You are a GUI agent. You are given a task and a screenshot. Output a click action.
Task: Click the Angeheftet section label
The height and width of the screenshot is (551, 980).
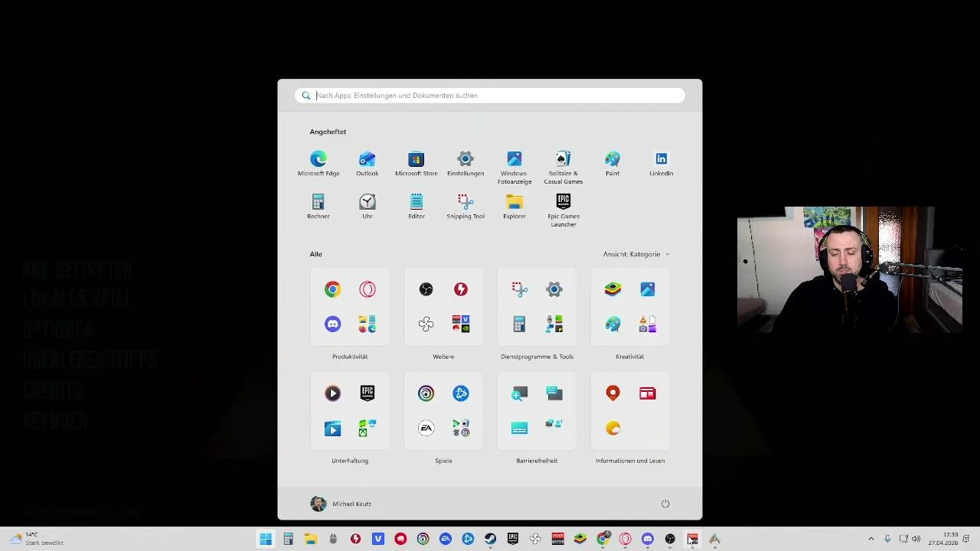click(x=328, y=132)
